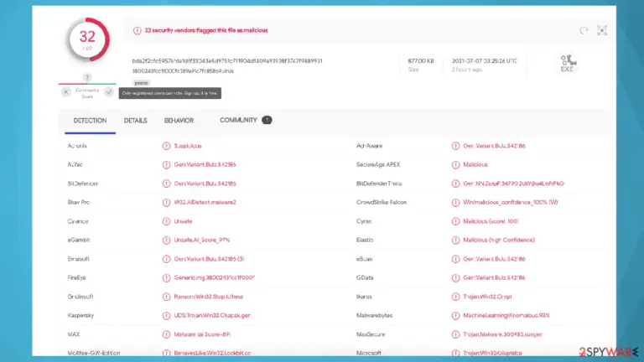Click warning icon in Emsisoft row

click(x=166, y=259)
